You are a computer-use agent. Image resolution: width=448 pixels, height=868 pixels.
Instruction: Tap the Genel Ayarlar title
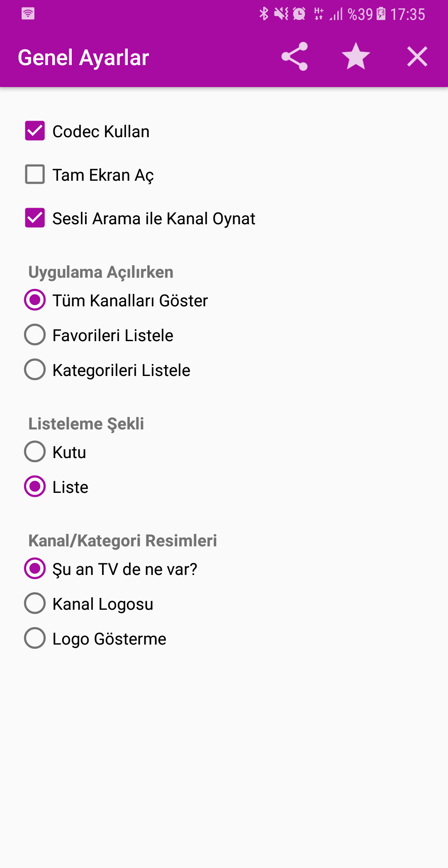coord(83,57)
